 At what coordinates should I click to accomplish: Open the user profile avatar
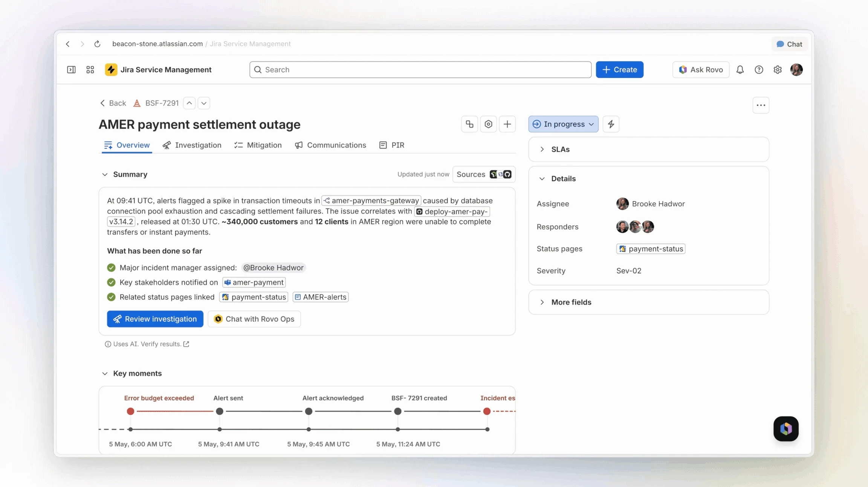796,70
